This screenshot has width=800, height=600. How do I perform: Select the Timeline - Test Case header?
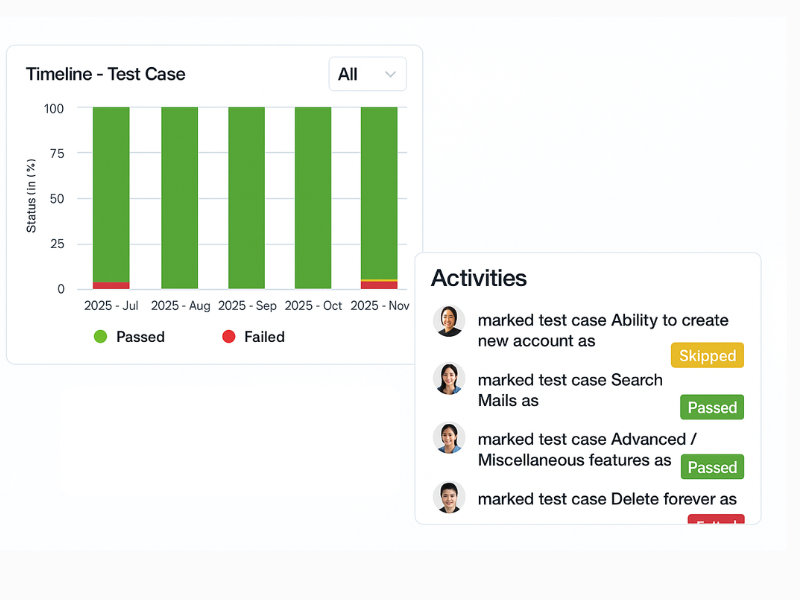105,74
